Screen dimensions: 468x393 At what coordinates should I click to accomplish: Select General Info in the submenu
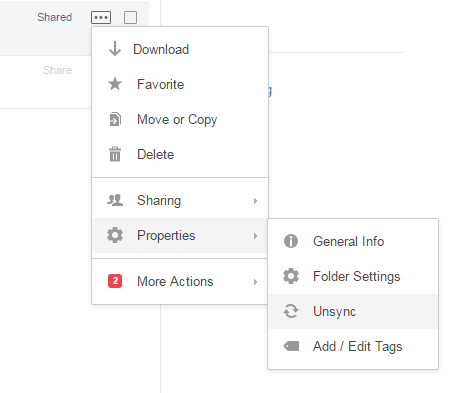[x=353, y=241]
